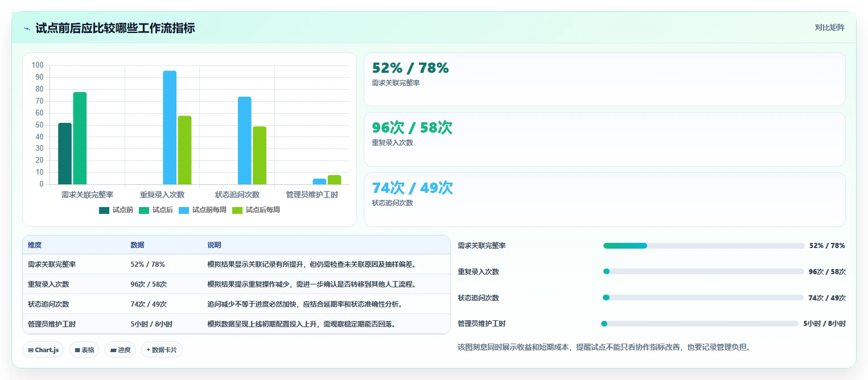Click the 需求关联完整率 axis label in chart
This screenshot has height=380, width=868.
pos(87,195)
